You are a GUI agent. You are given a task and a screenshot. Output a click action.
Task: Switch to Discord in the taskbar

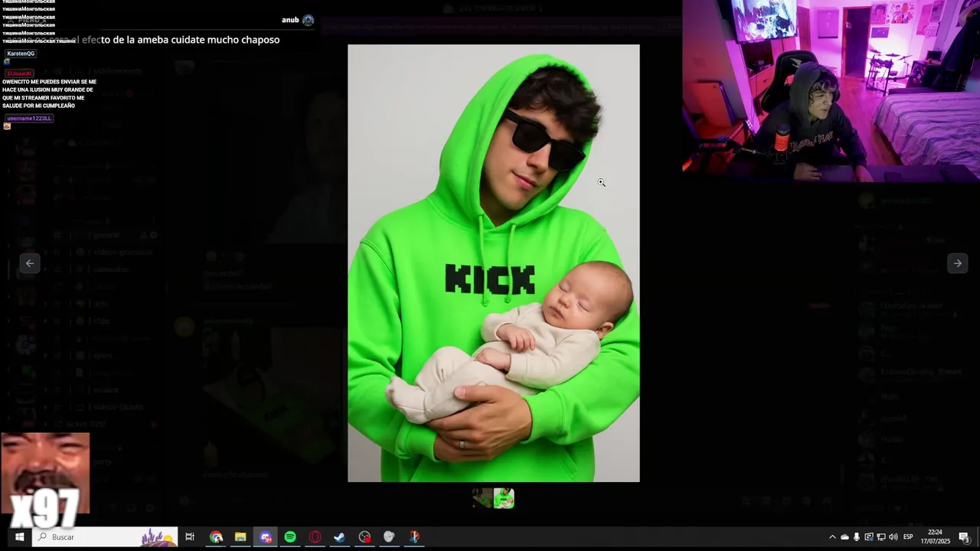pyautogui.click(x=266, y=536)
